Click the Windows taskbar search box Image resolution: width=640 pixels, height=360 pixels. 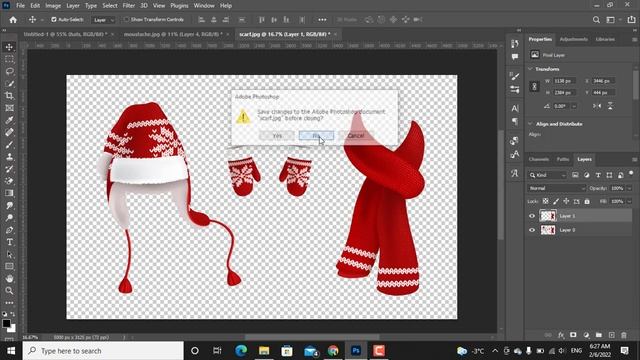(x=103, y=351)
